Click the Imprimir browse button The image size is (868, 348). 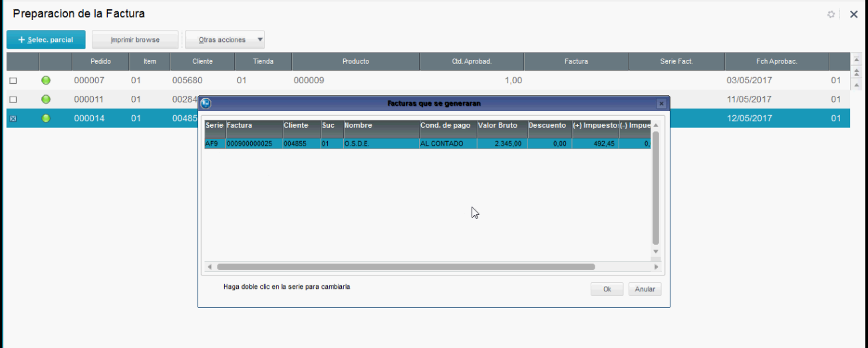(x=135, y=40)
